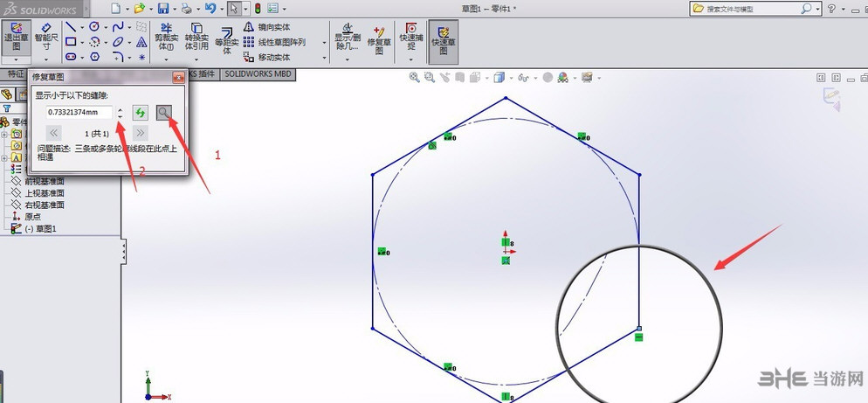Select the Ellipse sketch tool
868x403 pixels.
(x=118, y=42)
